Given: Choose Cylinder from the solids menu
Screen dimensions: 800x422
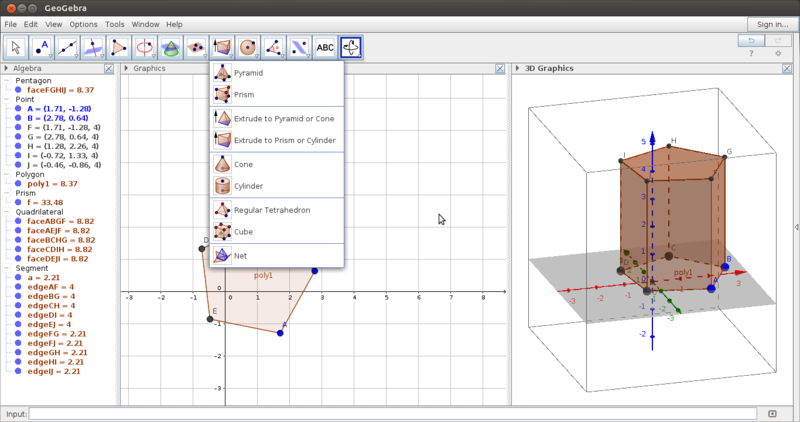Looking at the screenshot, I should click(277, 186).
